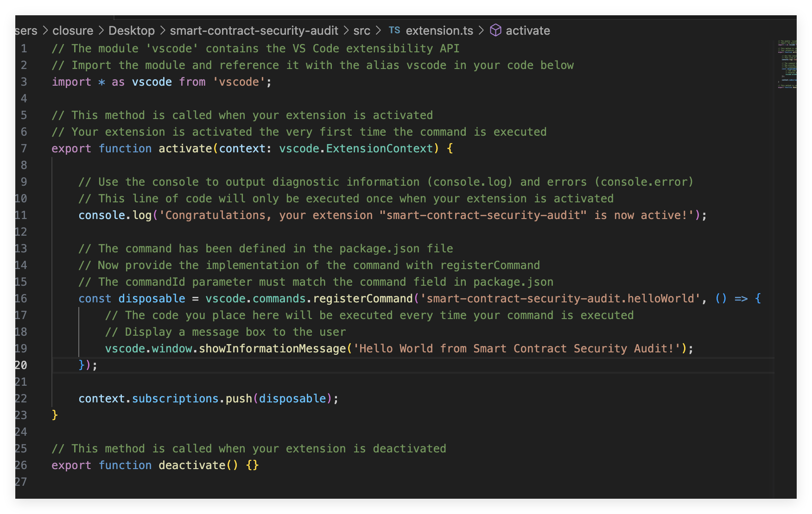Expand chevron after Desktop breadcrumb
The height and width of the screenshot is (514, 812).
[x=163, y=31]
